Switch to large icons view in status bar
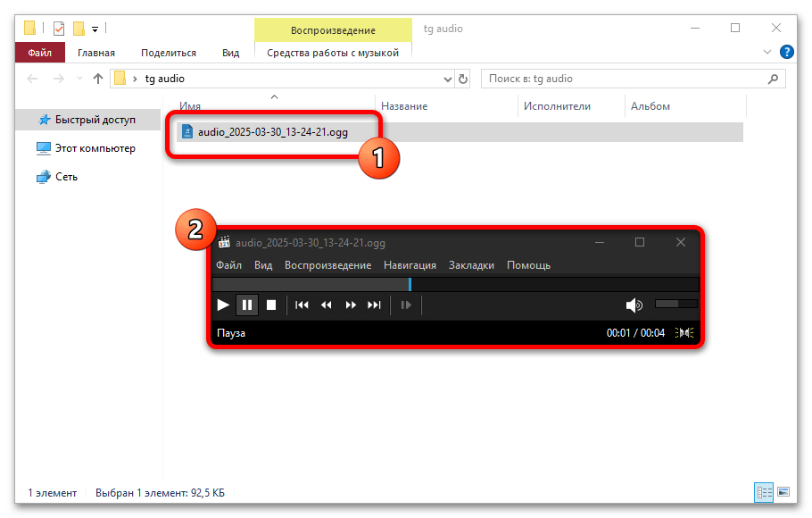The width and height of the screenshot is (812, 518). 783,491
